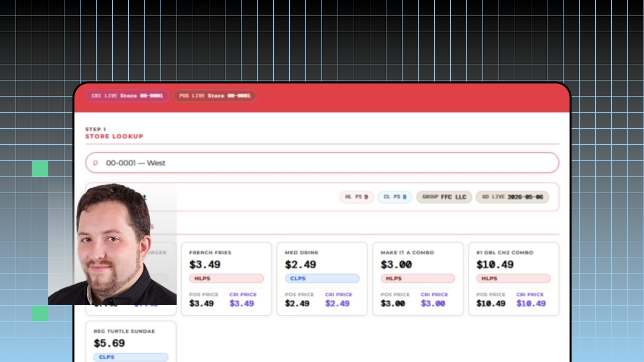Click POS price value under French Fries

click(x=201, y=304)
